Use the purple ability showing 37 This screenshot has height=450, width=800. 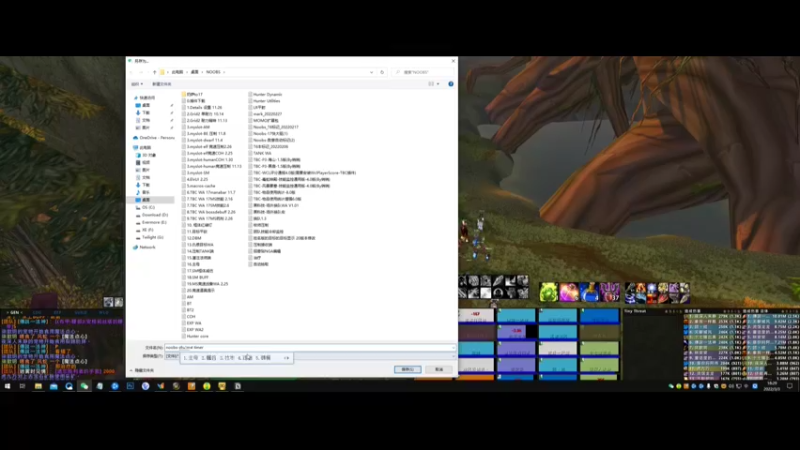pyautogui.click(x=609, y=292)
